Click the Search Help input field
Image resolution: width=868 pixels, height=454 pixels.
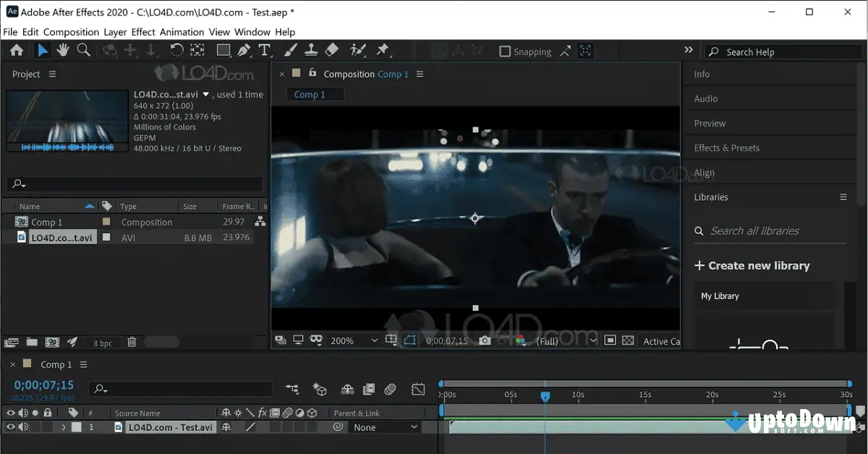coord(781,51)
